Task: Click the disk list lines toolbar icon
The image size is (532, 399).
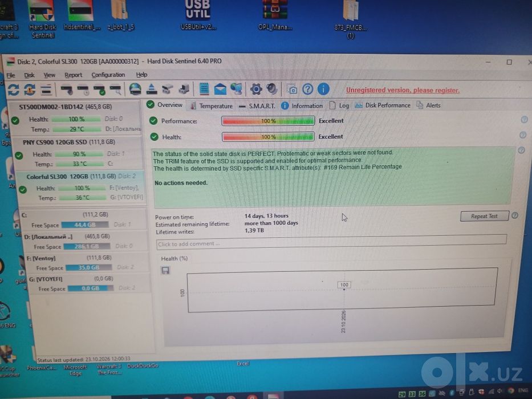Action: pyautogui.click(x=46, y=90)
